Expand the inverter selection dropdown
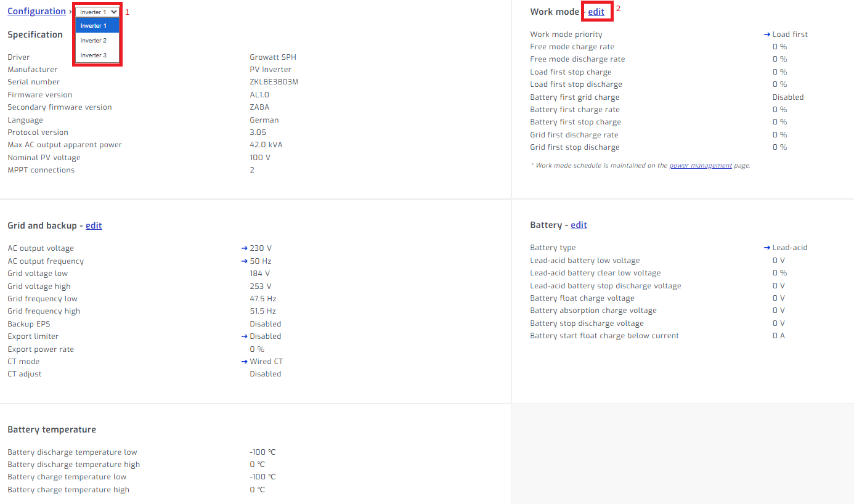854x504 pixels. click(x=97, y=12)
